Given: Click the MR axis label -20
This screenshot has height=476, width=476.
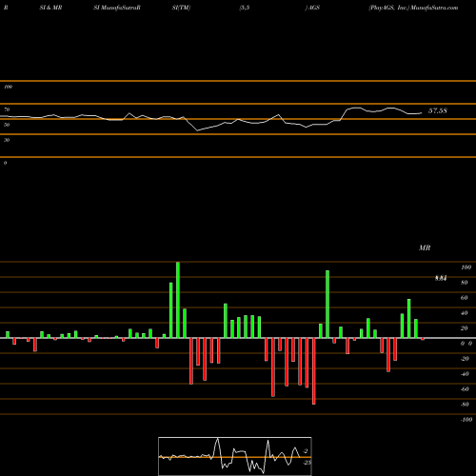Looking at the screenshot, I should [x=465, y=359].
